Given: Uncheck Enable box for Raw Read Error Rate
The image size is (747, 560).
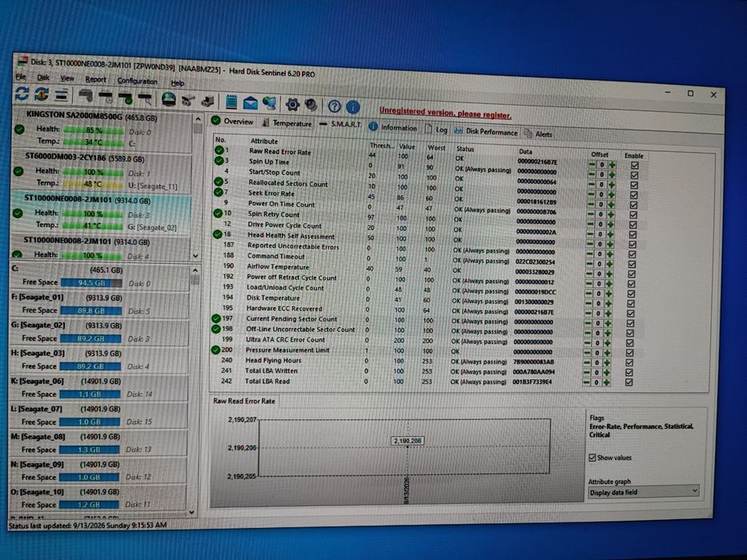Looking at the screenshot, I should coord(634,166).
